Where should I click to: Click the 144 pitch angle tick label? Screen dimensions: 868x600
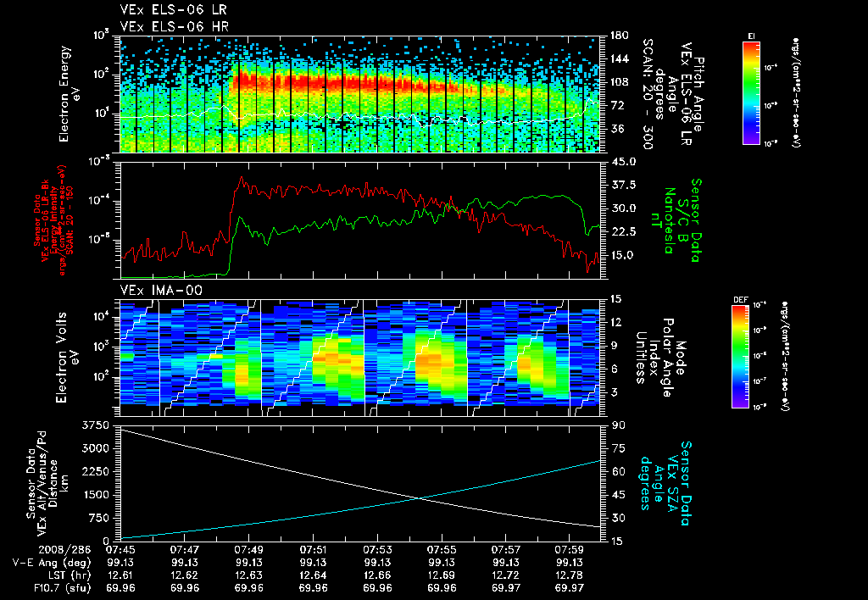point(620,58)
